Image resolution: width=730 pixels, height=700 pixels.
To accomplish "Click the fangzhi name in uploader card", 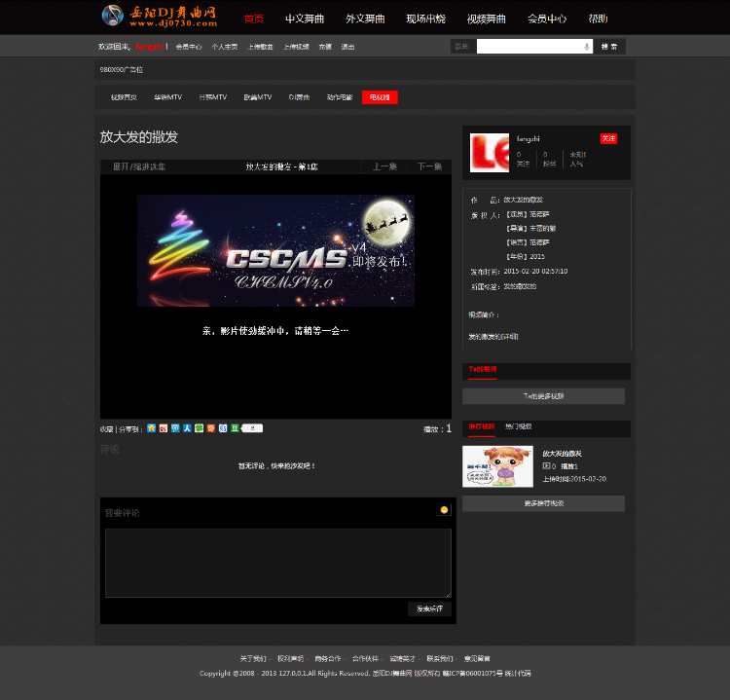I will click(528, 139).
